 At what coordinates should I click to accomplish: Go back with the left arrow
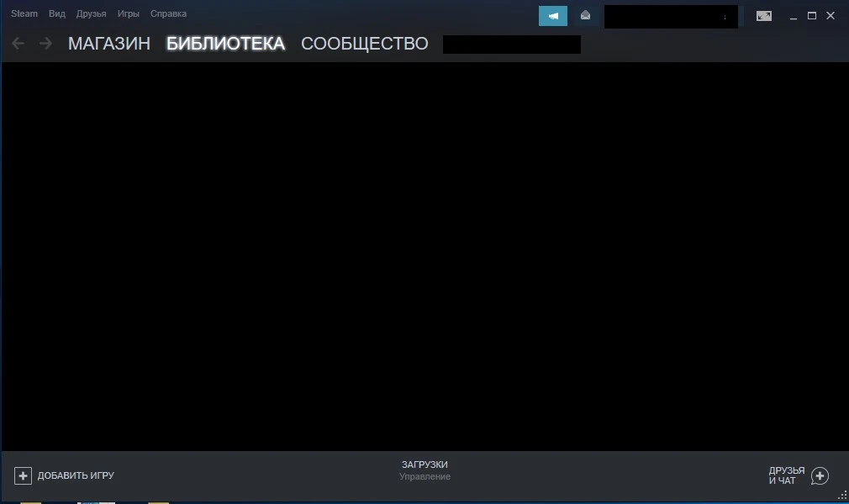[x=18, y=44]
